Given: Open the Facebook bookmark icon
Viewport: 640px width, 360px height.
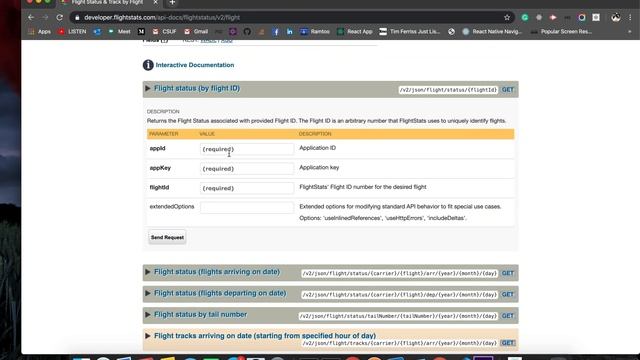Looking at the screenshot, I should 276,31.
